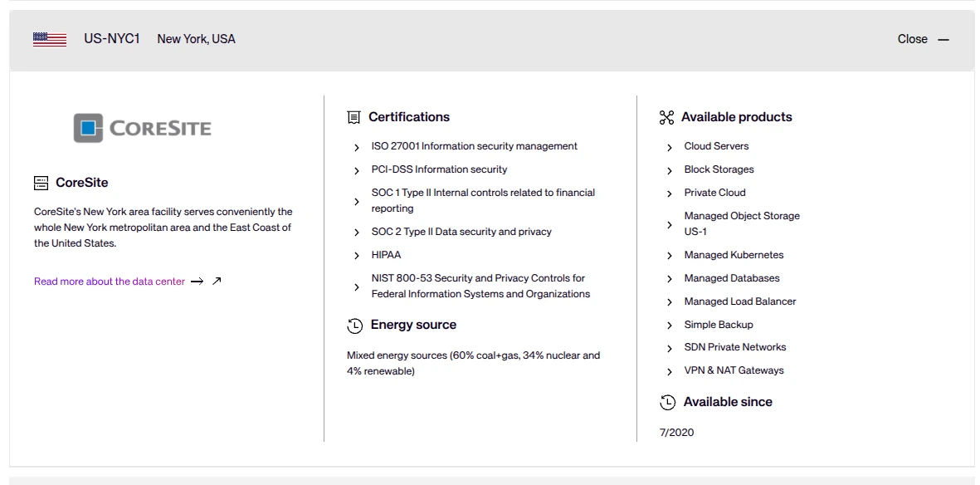Click the external-link diagonal arrow icon
Image resolution: width=980 pixels, height=485 pixels.
click(217, 281)
